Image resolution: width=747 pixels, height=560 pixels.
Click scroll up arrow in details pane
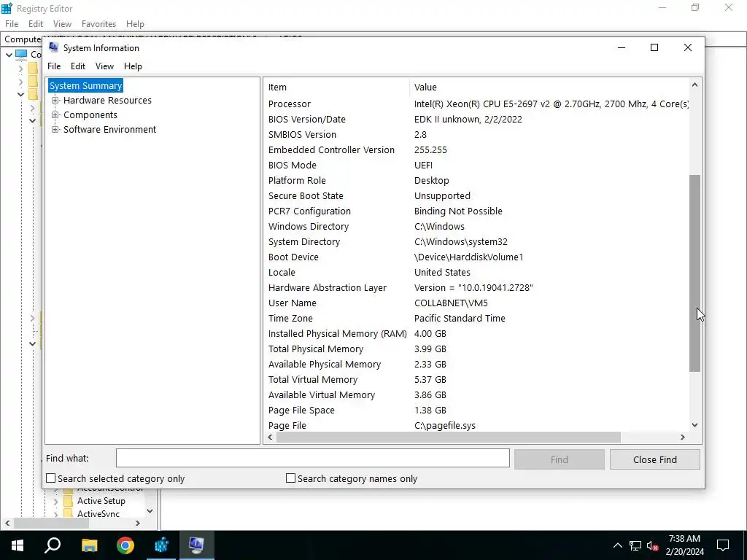(694, 85)
